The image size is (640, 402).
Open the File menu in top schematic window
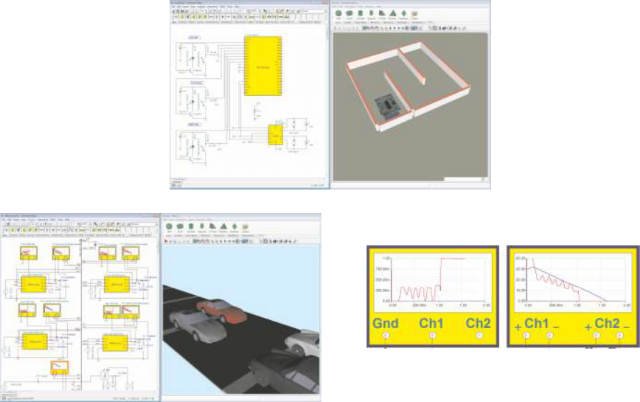click(174, 6)
